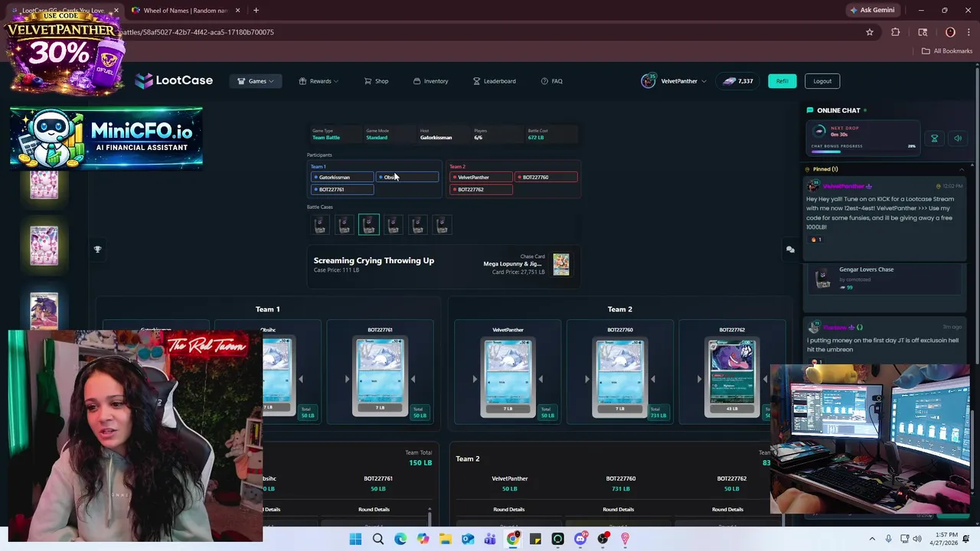Click Round Details under VelvetPanther

click(509, 510)
